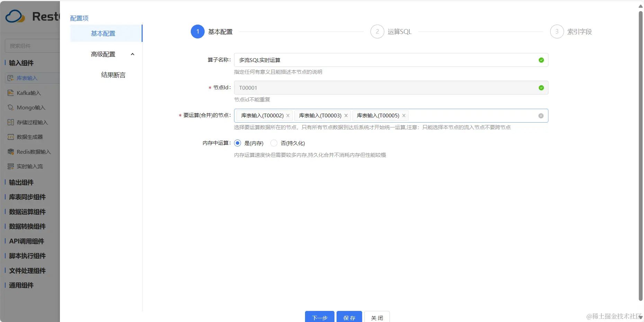Click the cloud logo icon
Screen dimensions: 644x322
coord(15,16)
